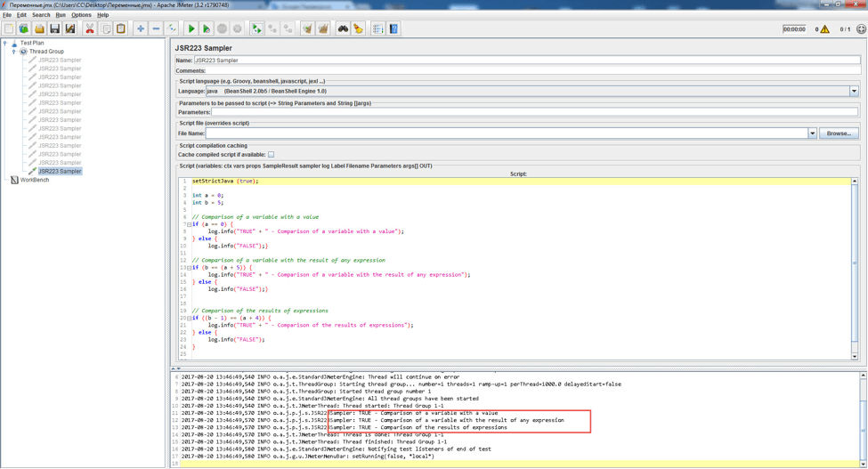Click the Remote Stop All icon

click(272, 28)
